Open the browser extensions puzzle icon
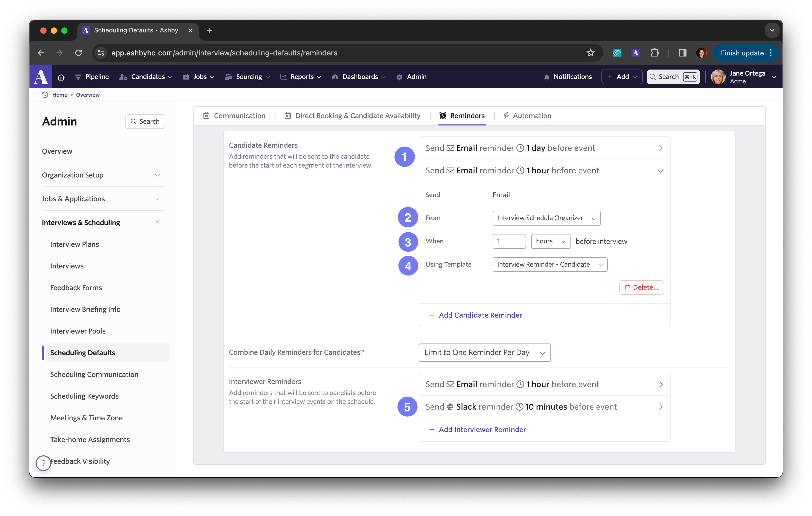812x516 pixels. click(654, 53)
